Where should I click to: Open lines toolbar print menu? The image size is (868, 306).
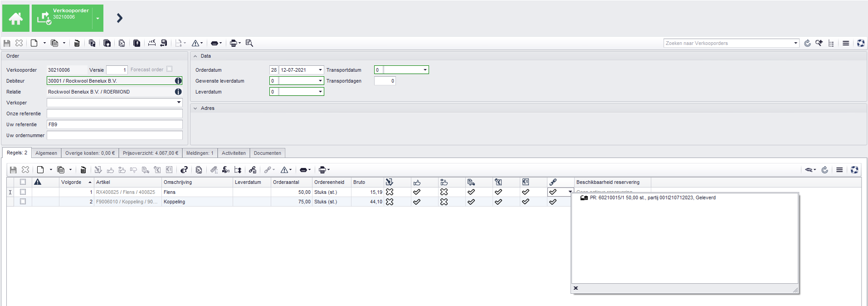323,170
